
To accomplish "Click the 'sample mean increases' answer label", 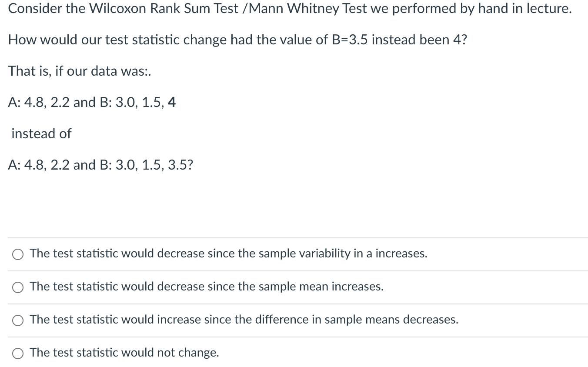I will (206, 287).
